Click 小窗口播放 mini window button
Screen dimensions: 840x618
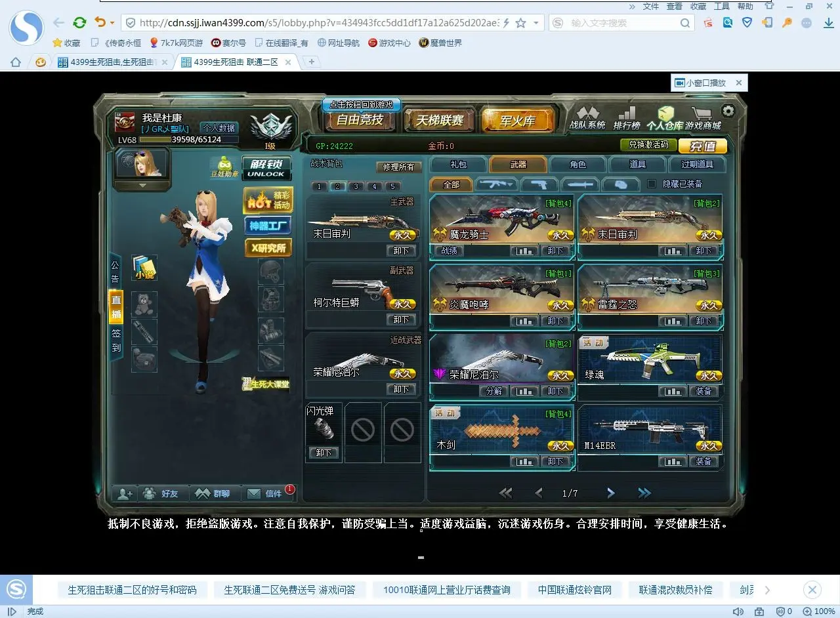[x=700, y=83]
